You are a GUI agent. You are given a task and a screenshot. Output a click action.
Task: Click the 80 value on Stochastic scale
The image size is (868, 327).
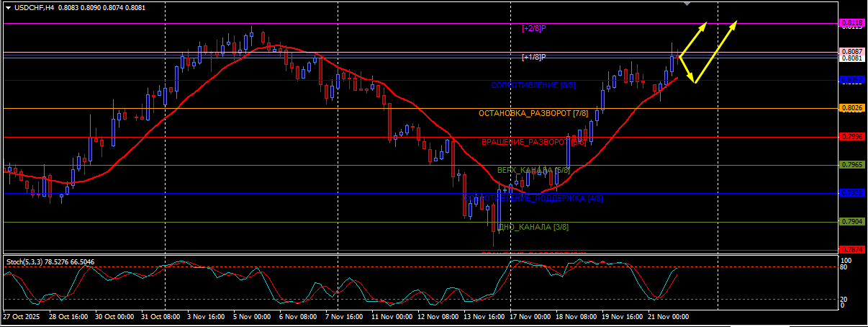point(845,267)
